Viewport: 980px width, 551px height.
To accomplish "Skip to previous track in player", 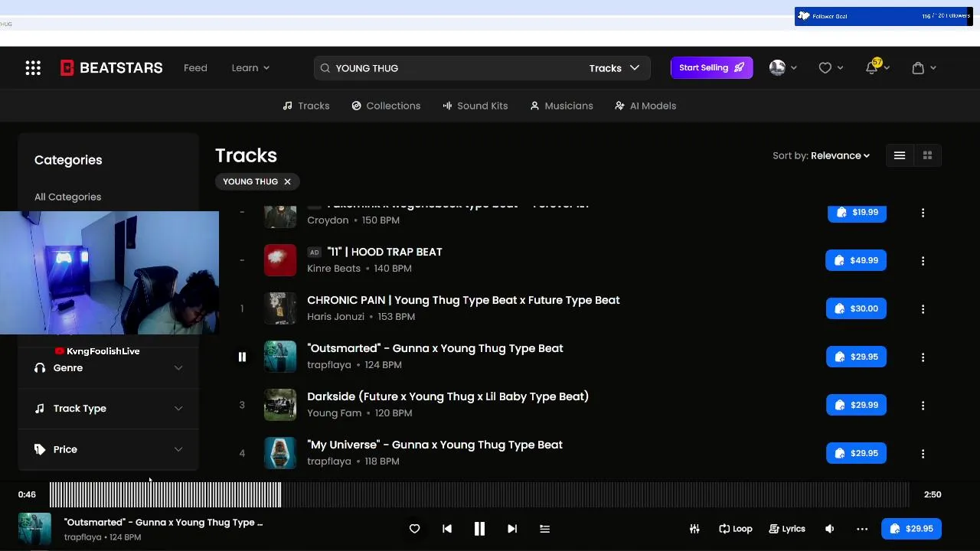I will click(x=447, y=529).
